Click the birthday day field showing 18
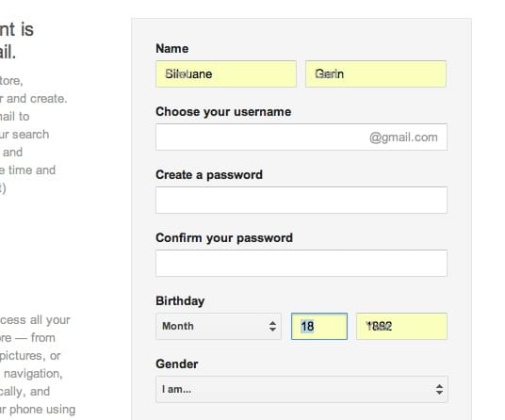The image size is (505, 420). tap(319, 326)
